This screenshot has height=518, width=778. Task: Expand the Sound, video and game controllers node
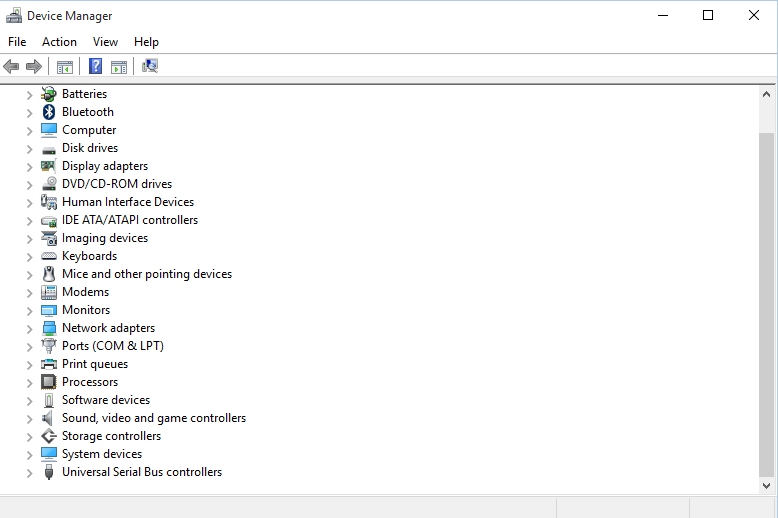click(x=29, y=419)
